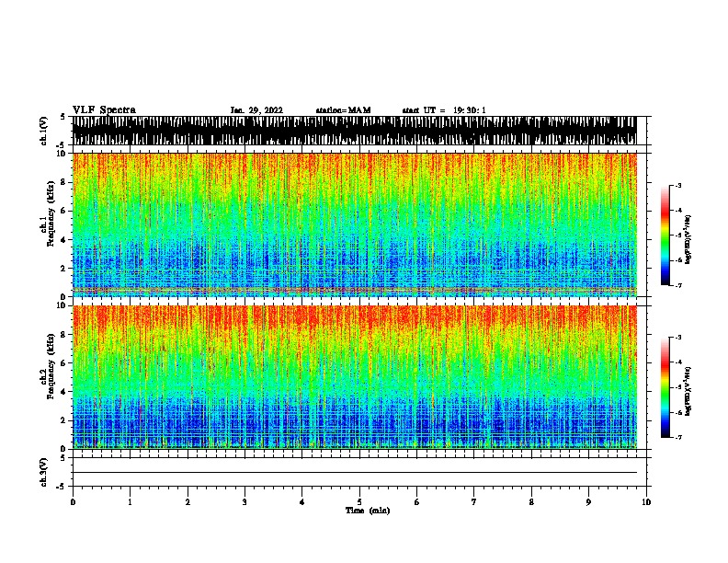This screenshot has width=728, height=563.
Task: Click the ch.2 color scale bar
Action: [665, 387]
